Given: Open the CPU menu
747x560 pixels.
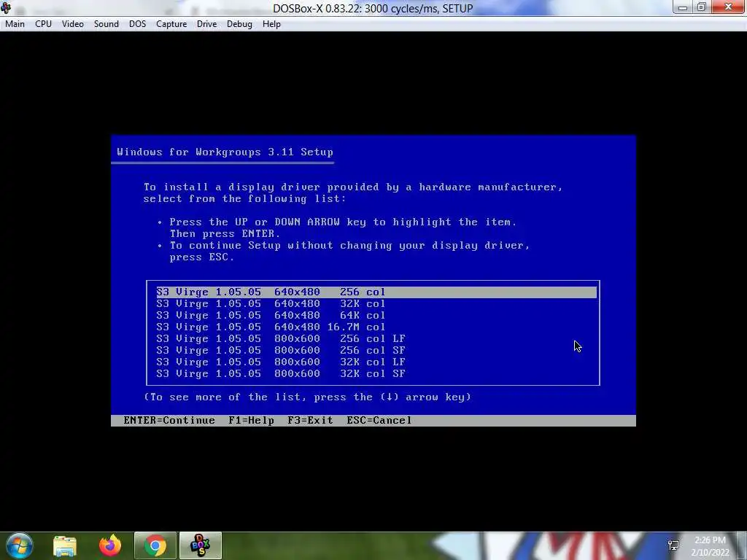Looking at the screenshot, I should (43, 24).
